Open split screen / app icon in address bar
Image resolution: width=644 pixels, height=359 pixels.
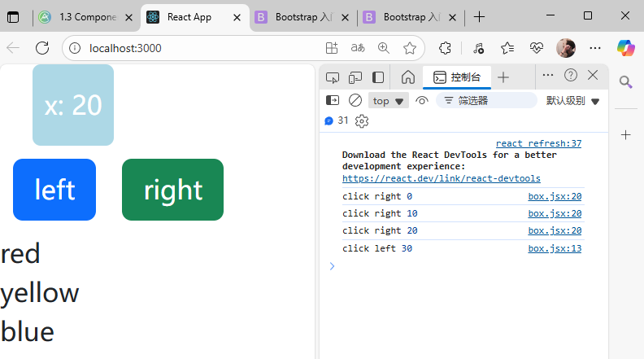tap(332, 48)
